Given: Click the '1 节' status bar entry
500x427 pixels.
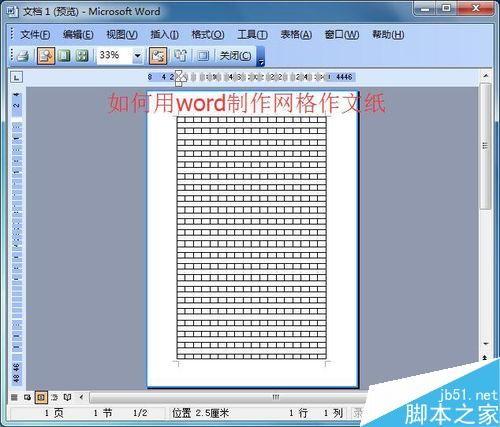Looking at the screenshot, I should pyautogui.click(x=103, y=413).
